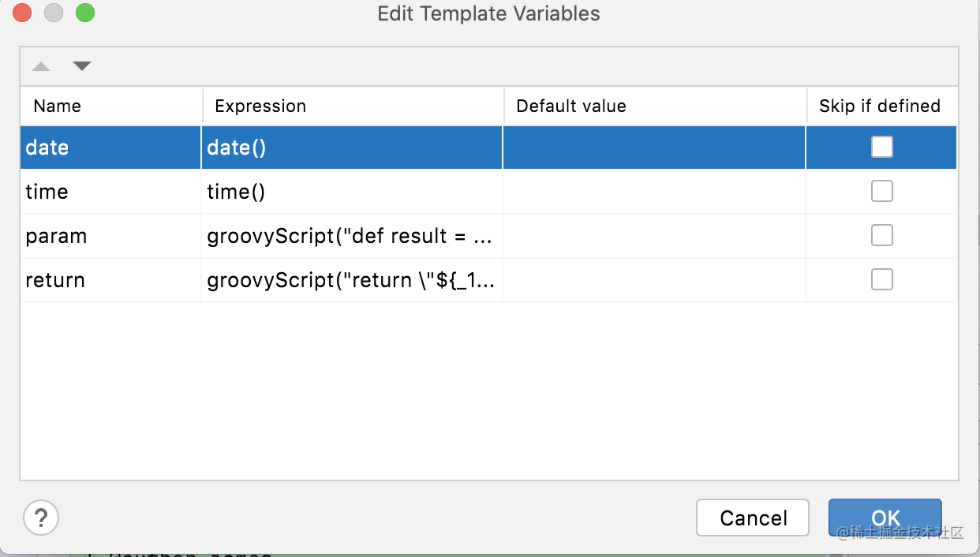Enable Skip if defined for date
Screen dimensions: 980x557
[x=882, y=147]
